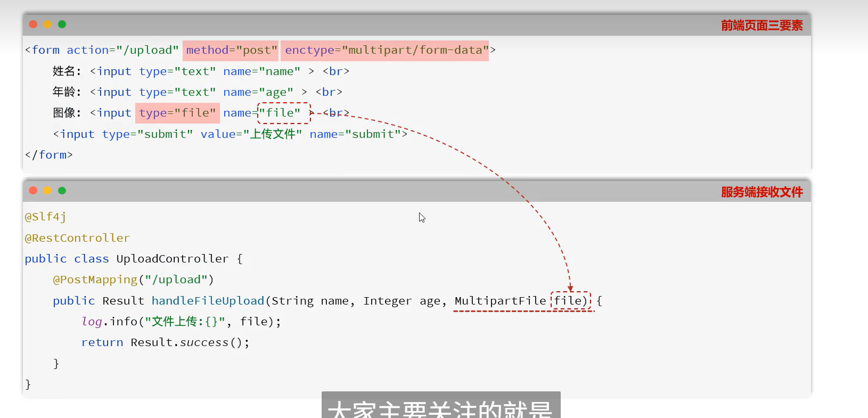Click the file) parameter after MultipartFile

[571, 301]
